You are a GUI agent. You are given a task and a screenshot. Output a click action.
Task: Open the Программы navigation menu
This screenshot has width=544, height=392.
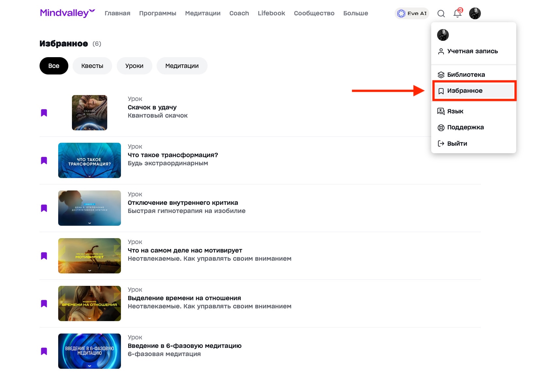pyautogui.click(x=158, y=13)
